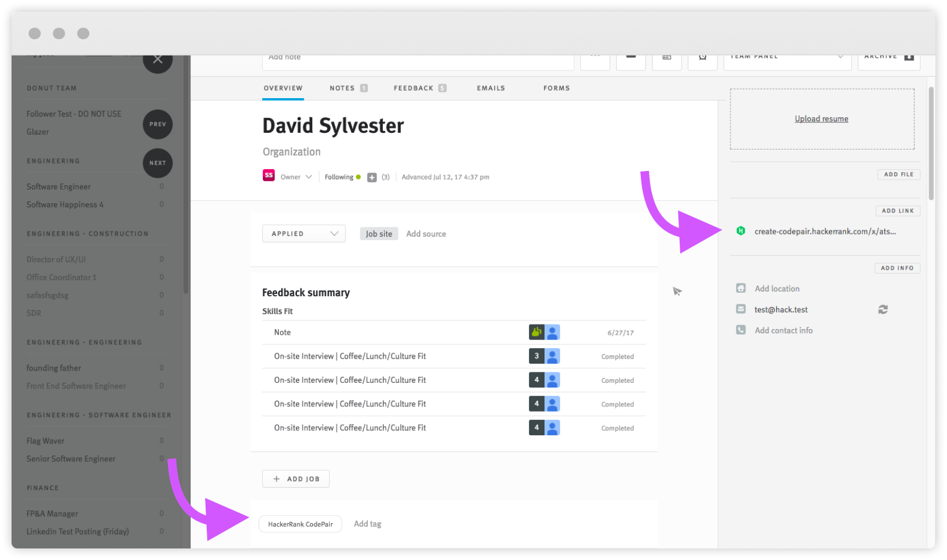Click the 6/27/17 date on Note row

click(x=620, y=333)
